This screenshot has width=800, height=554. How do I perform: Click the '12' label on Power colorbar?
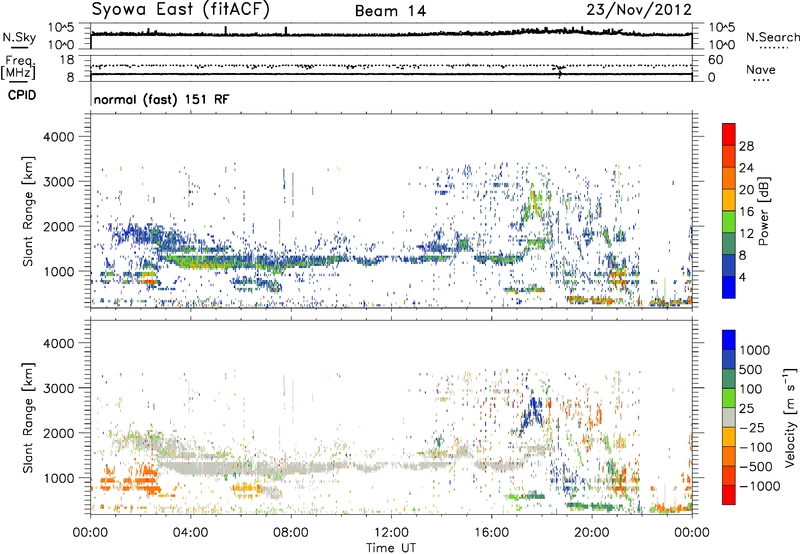coord(746,234)
